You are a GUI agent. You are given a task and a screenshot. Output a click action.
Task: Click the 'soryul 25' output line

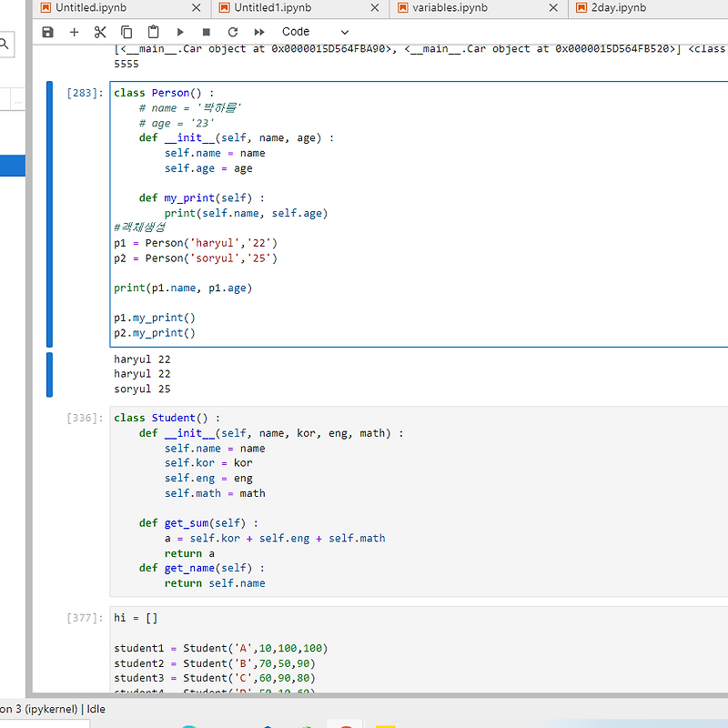pos(142,389)
